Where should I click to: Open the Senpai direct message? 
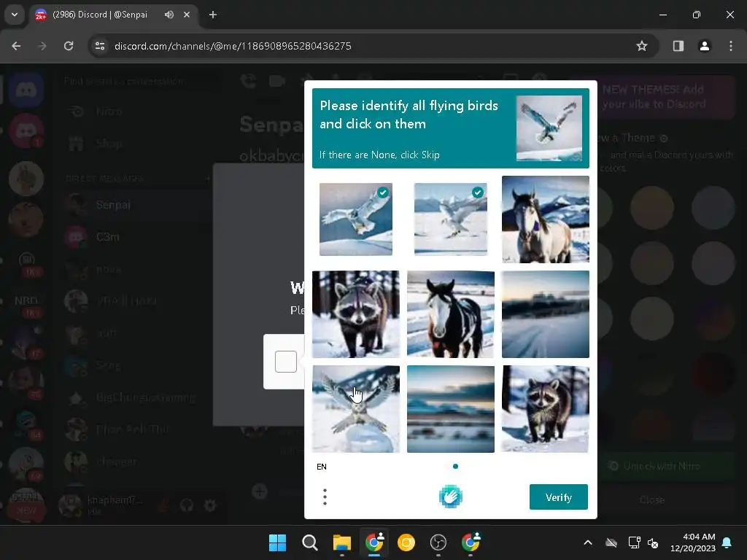[138, 205]
